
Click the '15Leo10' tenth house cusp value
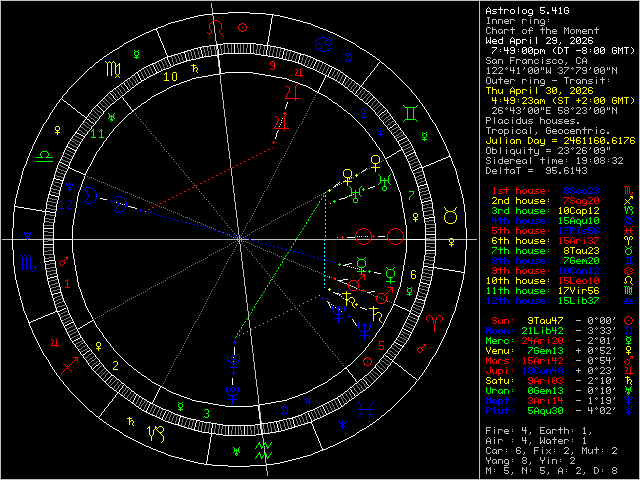[578, 281]
